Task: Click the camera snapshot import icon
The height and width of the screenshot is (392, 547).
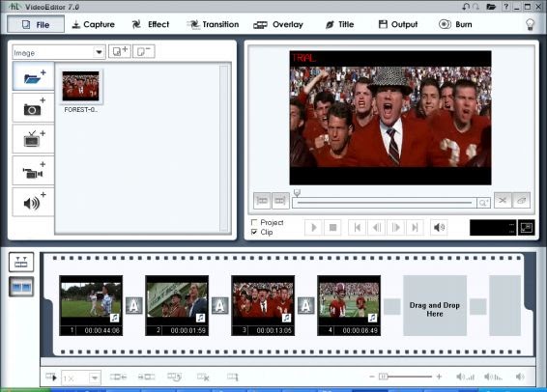Action: coord(34,107)
